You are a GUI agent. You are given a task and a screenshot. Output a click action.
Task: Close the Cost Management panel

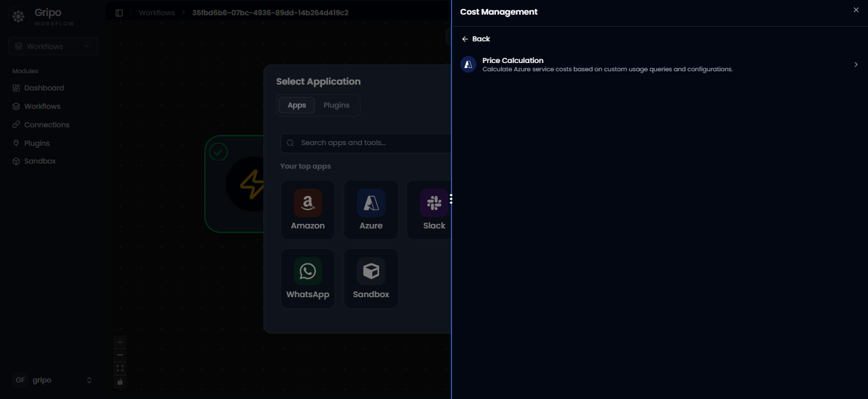[x=856, y=10]
